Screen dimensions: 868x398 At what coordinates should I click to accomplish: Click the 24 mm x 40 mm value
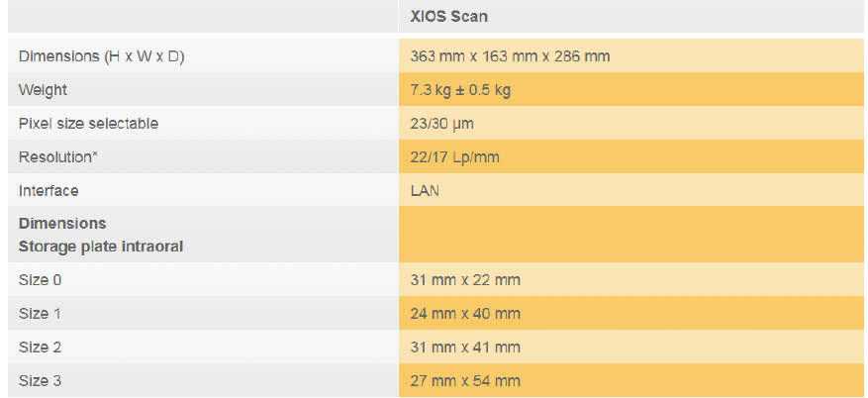tap(465, 314)
